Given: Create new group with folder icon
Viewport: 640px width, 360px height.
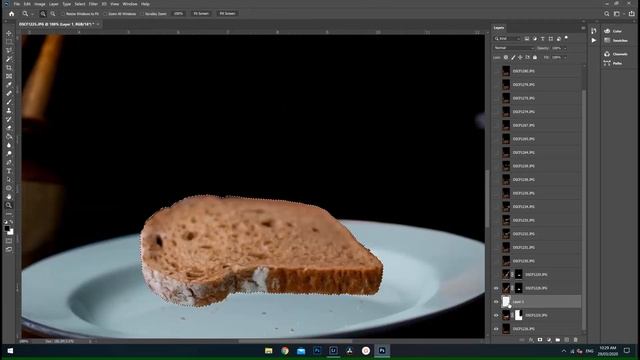Looking at the screenshot, I should click(x=558, y=340).
